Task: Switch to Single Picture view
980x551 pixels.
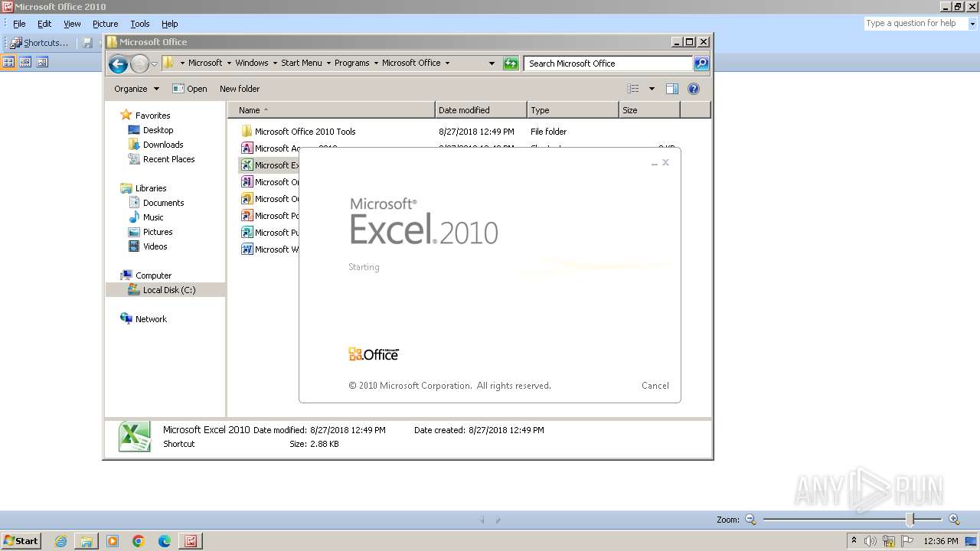Action: [x=42, y=62]
